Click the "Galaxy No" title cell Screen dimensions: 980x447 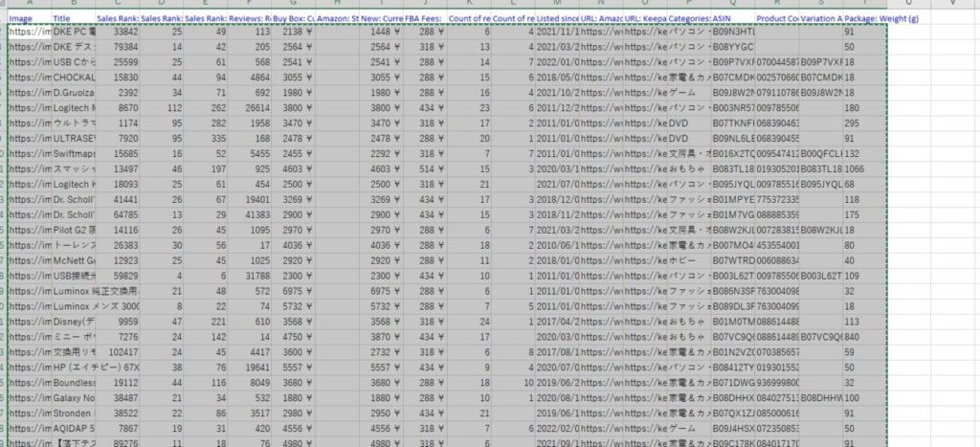pos(73,397)
